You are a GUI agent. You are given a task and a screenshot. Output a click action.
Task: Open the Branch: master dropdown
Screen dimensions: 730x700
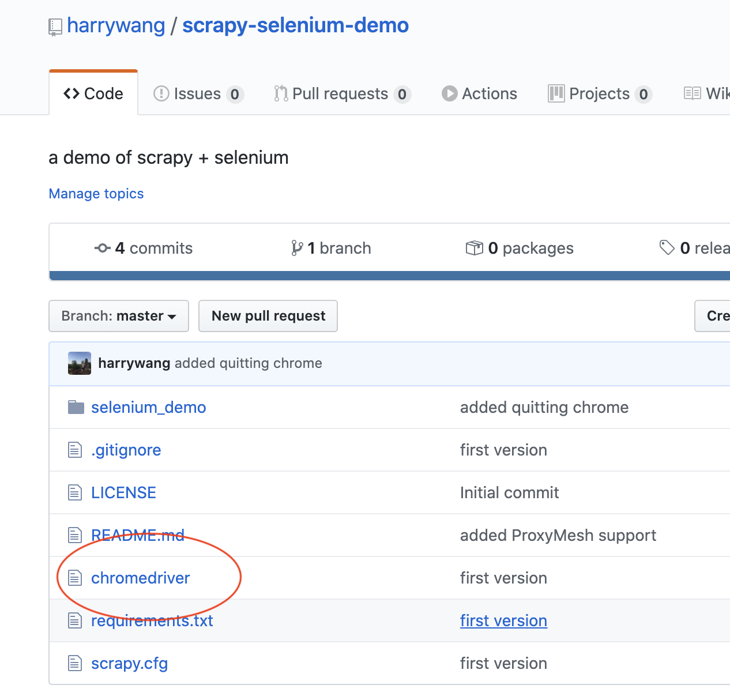[x=119, y=316]
